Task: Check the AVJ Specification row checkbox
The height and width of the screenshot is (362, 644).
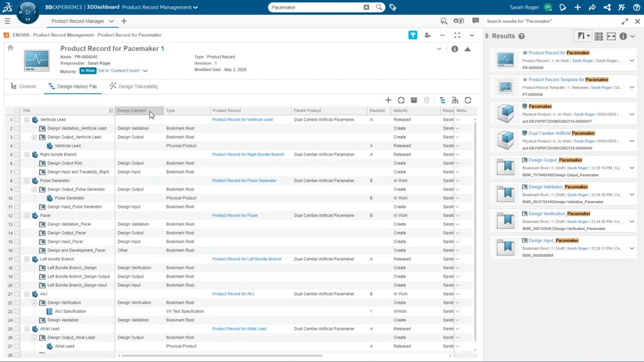Action: click(x=17, y=311)
